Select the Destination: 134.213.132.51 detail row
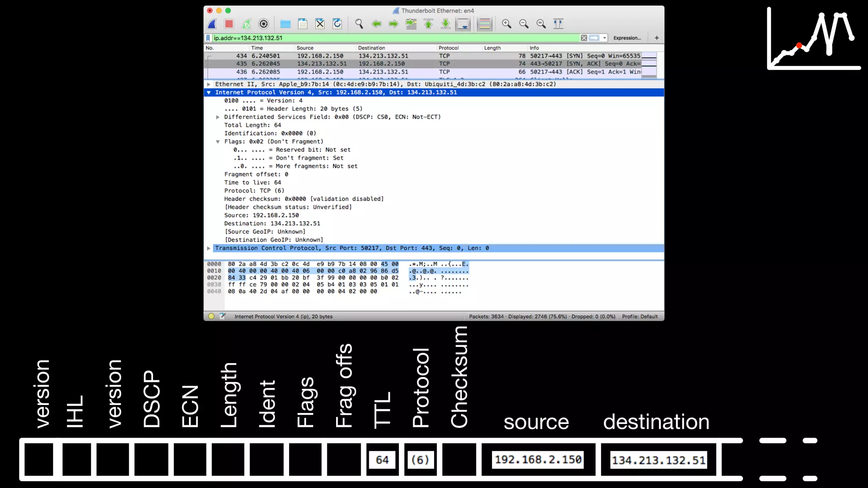868x488 pixels. [x=434, y=224]
